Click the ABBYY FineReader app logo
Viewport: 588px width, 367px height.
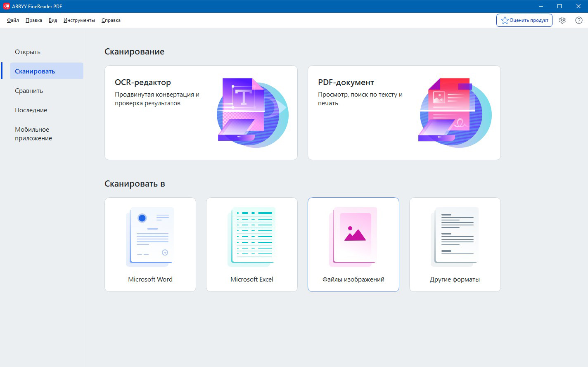pos(6,6)
